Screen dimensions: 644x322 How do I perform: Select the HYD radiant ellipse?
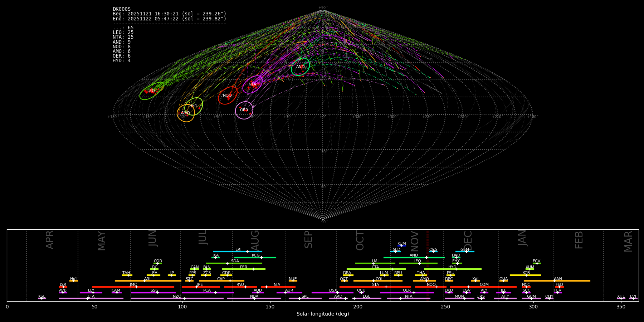click(194, 106)
